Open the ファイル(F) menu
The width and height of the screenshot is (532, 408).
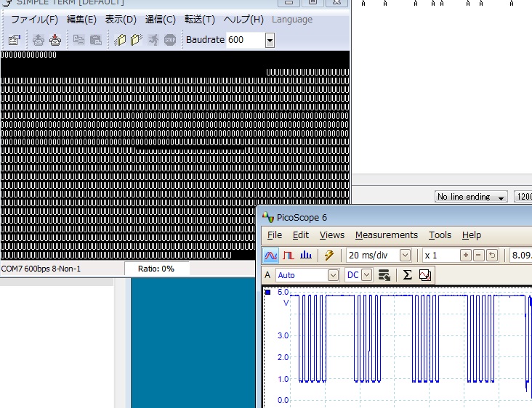35,20
